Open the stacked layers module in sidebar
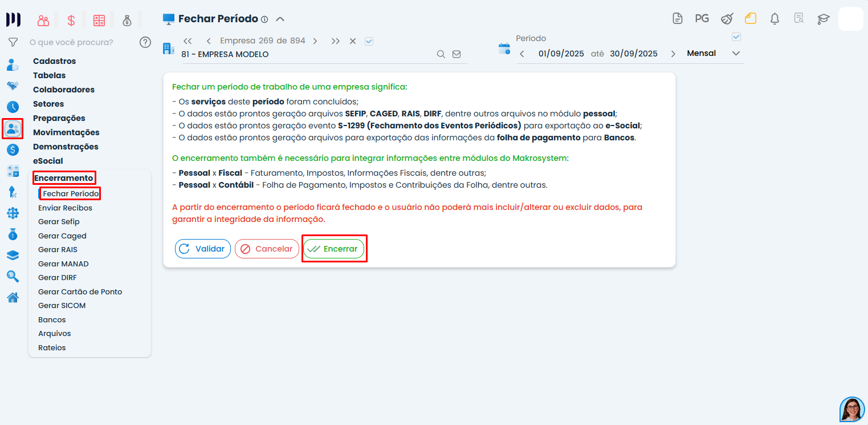 13,256
